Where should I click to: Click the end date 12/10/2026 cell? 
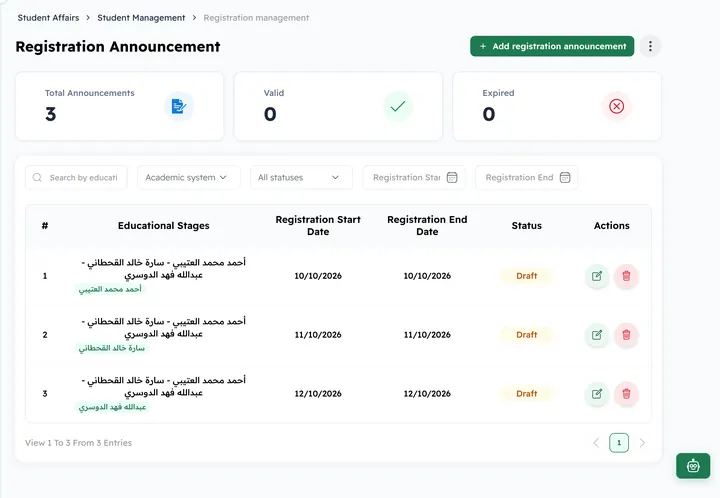pos(427,393)
